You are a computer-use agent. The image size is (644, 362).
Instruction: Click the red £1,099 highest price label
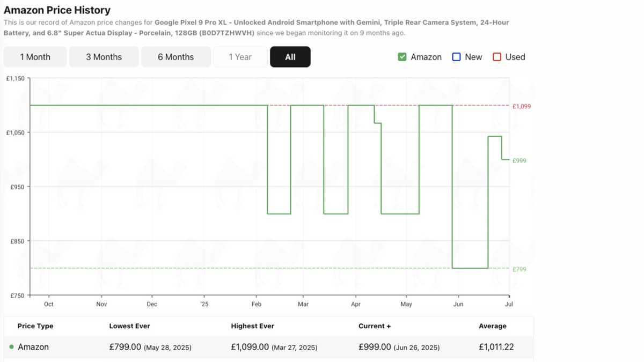(x=521, y=106)
